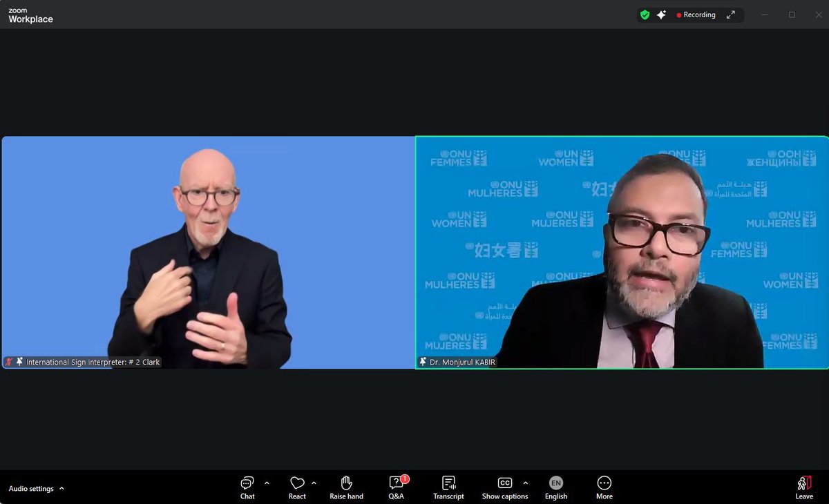Open the React emoji menu
The width and height of the screenshot is (829, 504).
tap(297, 488)
